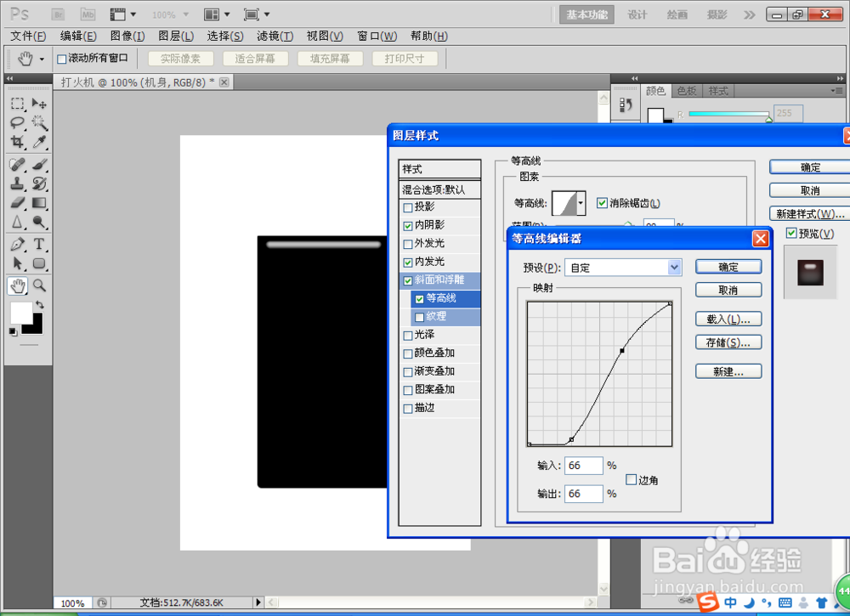Cancel the contour editor with 取消
Viewport: 850px width, 616px height.
[728, 290]
